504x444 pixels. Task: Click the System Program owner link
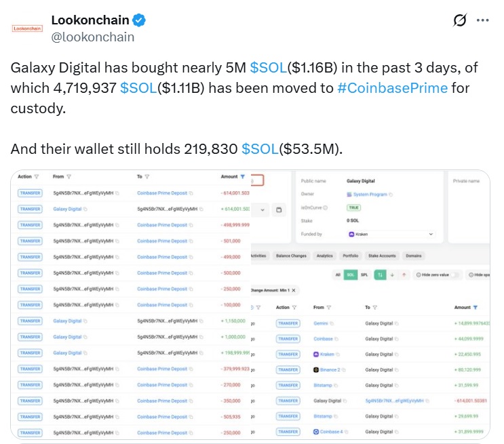coord(370,195)
